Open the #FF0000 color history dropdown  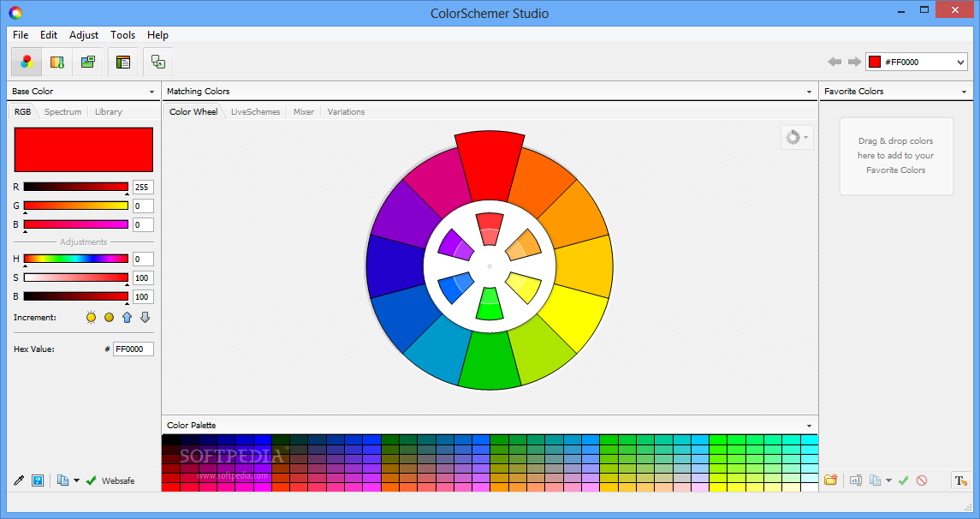click(960, 62)
